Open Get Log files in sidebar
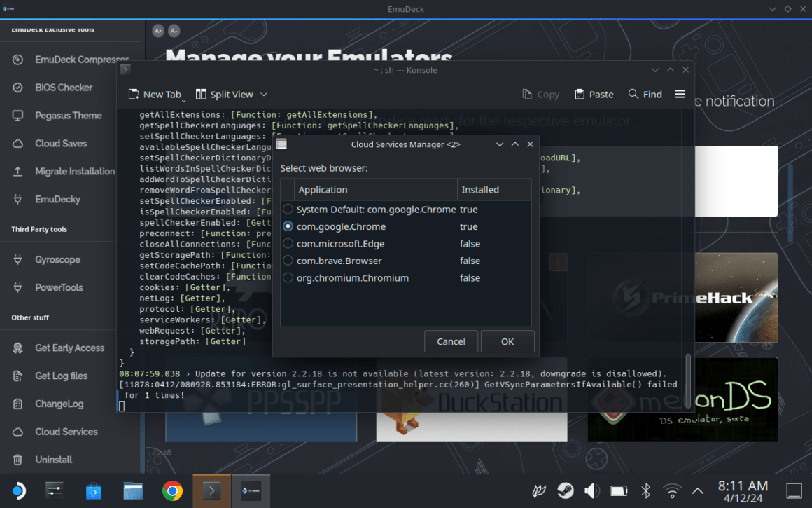The height and width of the screenshot is (508, 812). click(x=50, y=376)
